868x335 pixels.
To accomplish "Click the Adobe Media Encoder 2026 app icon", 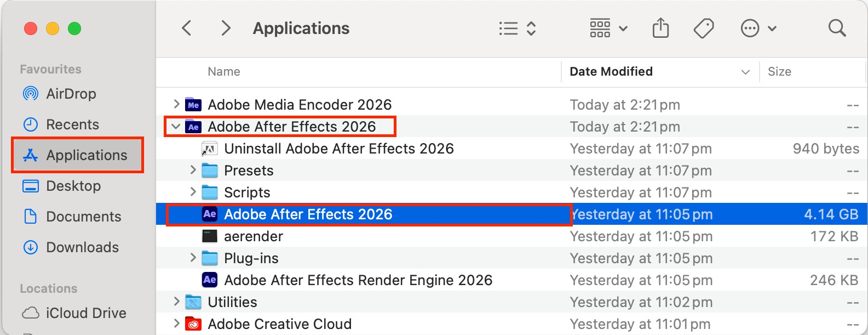I will coord(192,104).
